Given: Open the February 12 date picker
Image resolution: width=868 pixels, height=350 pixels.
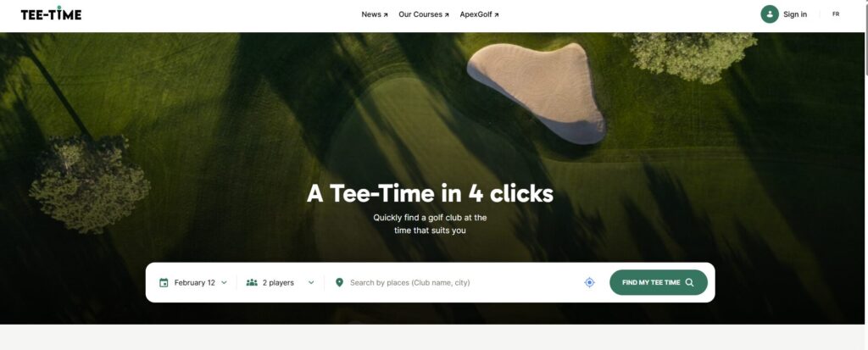Looking at the screenshot, I should click(x=194, y=283).
